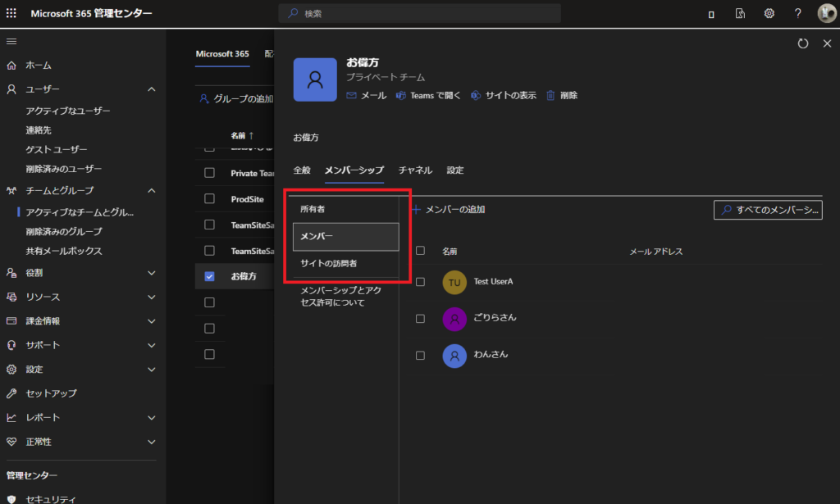Open the account profile picture
Image resolution: width=840 pixels, height=504 pixels.
(827, 13)
